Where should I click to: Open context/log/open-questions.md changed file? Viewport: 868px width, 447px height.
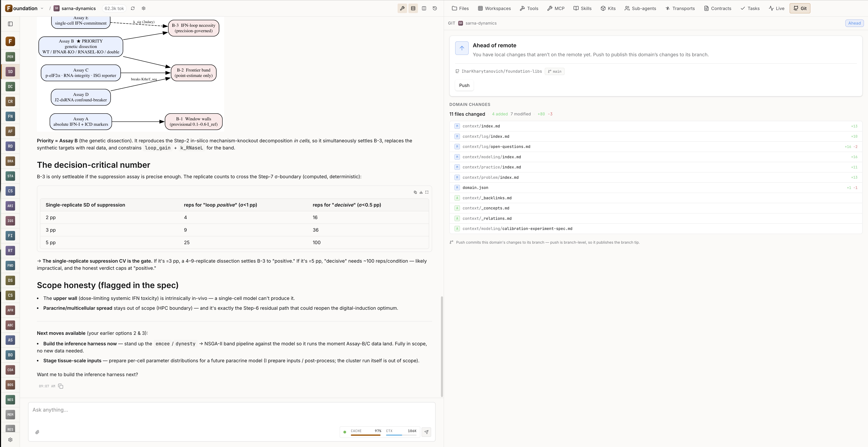[x=656, y=147]
